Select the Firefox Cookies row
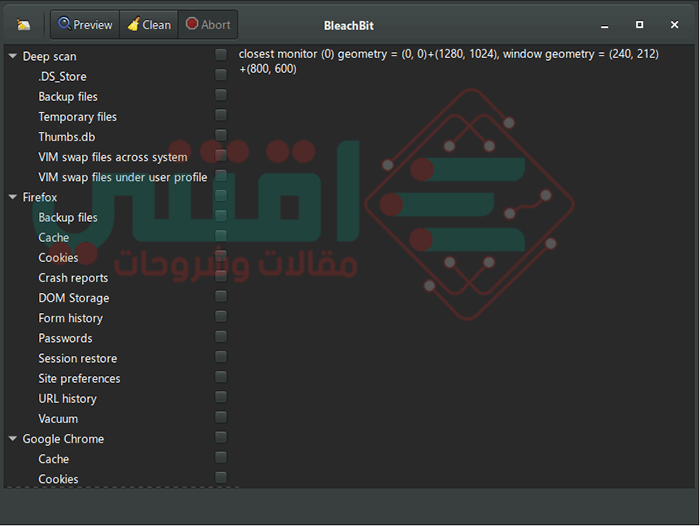The height and width of the screenshot is (527, 700). 58,258
